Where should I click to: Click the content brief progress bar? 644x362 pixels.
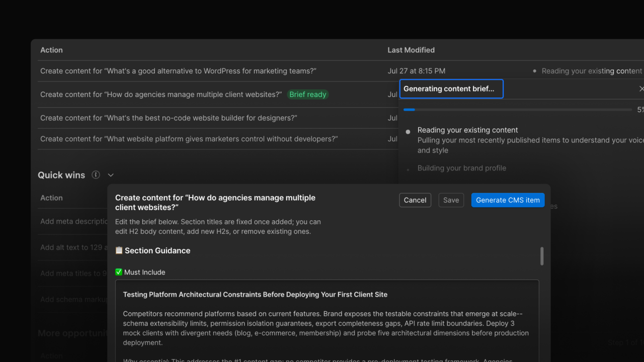click(518, 110)
